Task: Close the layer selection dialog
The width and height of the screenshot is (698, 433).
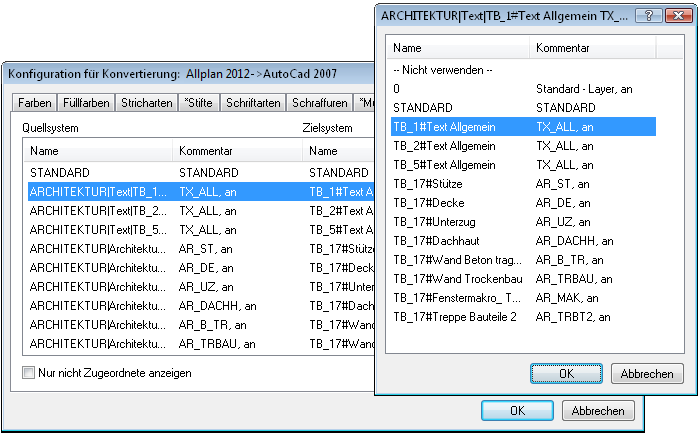Action: tap(678, 16)
